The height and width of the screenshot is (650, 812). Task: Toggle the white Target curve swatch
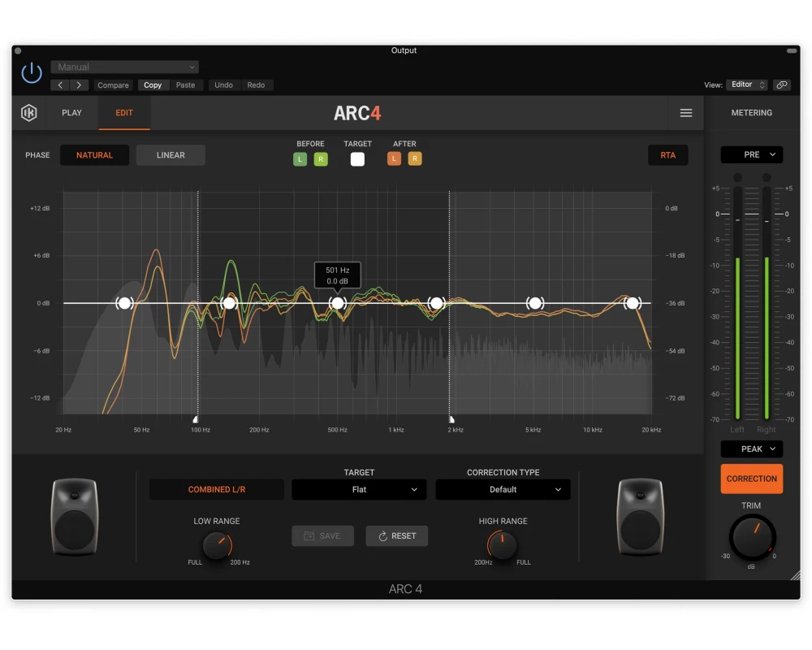pyautogui.click(x=357, y=159)
